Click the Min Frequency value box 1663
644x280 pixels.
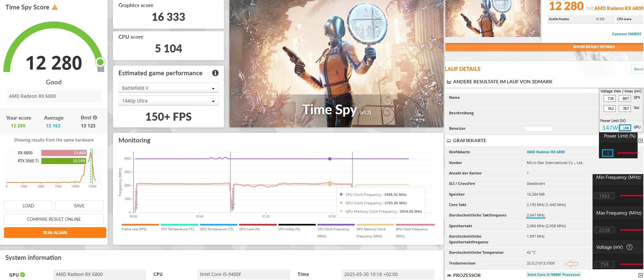[x=604, y=196]
